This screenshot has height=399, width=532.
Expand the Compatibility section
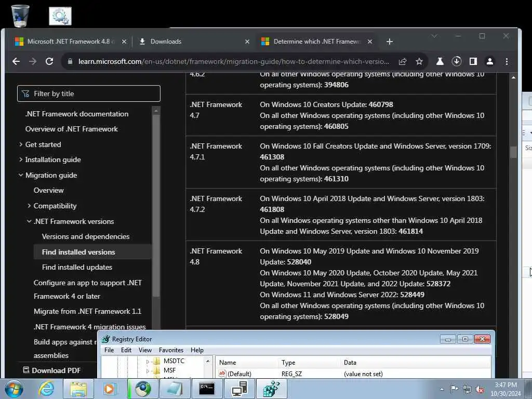[29, 206]
